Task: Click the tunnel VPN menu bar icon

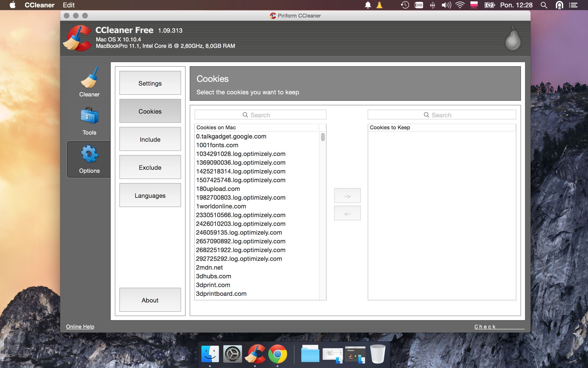Action: [559, 5]
